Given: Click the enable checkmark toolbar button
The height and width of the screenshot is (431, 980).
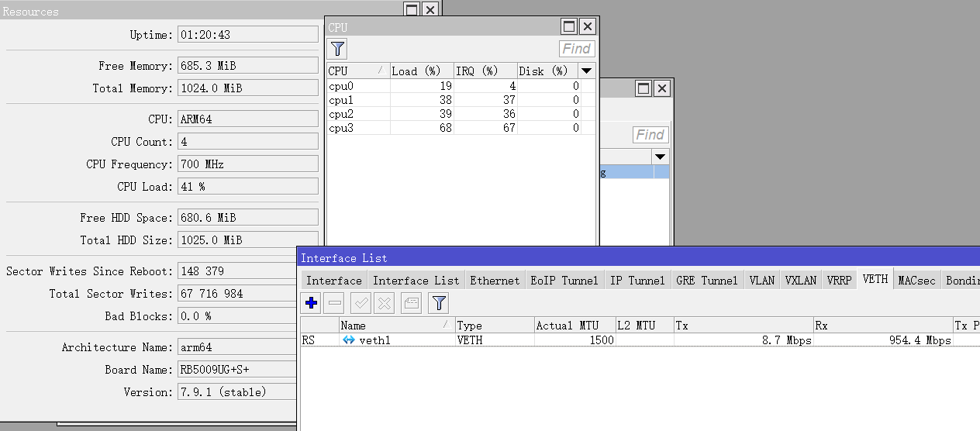Looking at the screenshot, I should (x=361, y=303).
